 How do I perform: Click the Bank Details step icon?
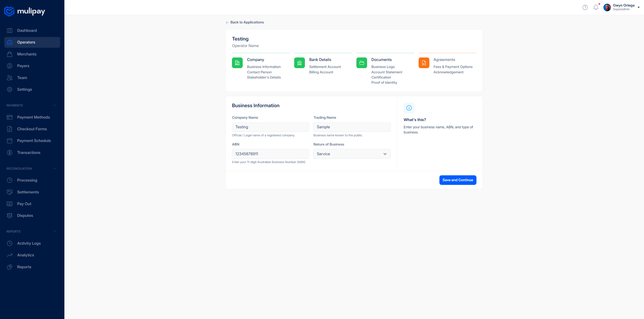point(299,63)
